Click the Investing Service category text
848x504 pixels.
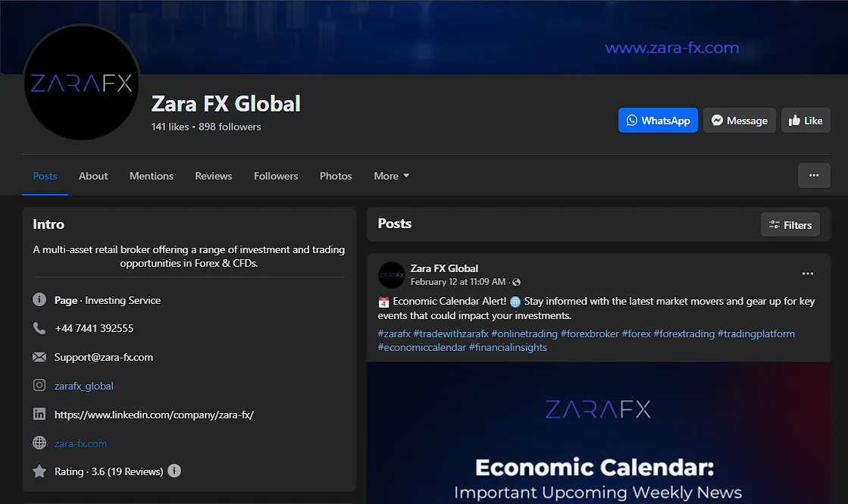point(123,300)
